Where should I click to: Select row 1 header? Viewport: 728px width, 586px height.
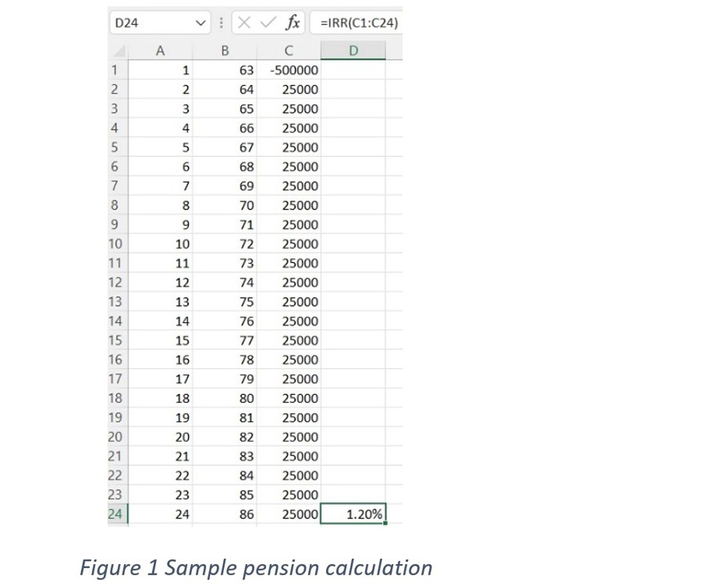coord(116,70)
